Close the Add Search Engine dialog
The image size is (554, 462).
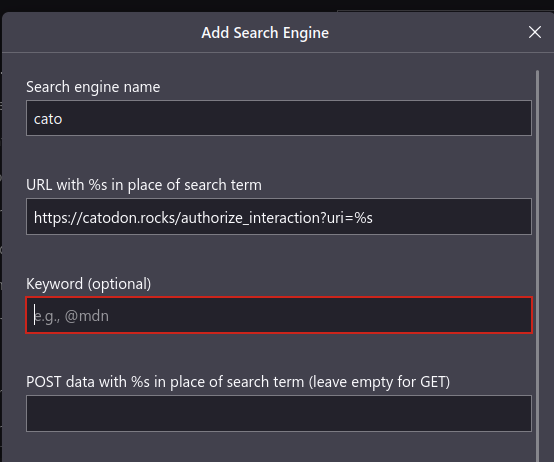tap(535, 32)
